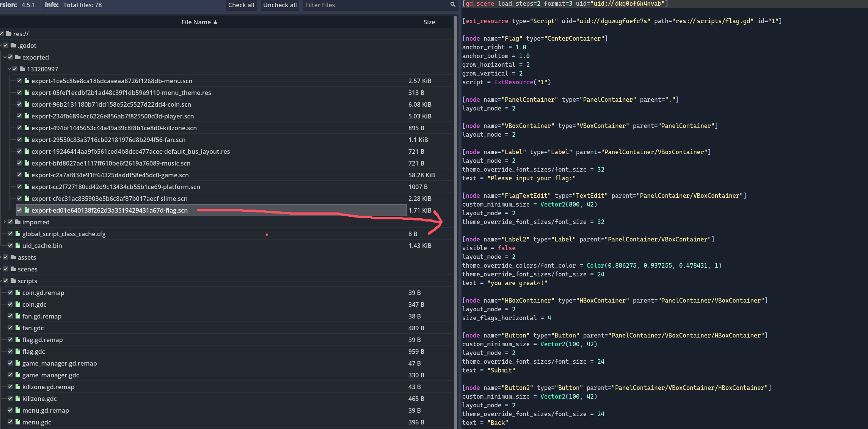Click the search magnifier icon in filter box

452,5
